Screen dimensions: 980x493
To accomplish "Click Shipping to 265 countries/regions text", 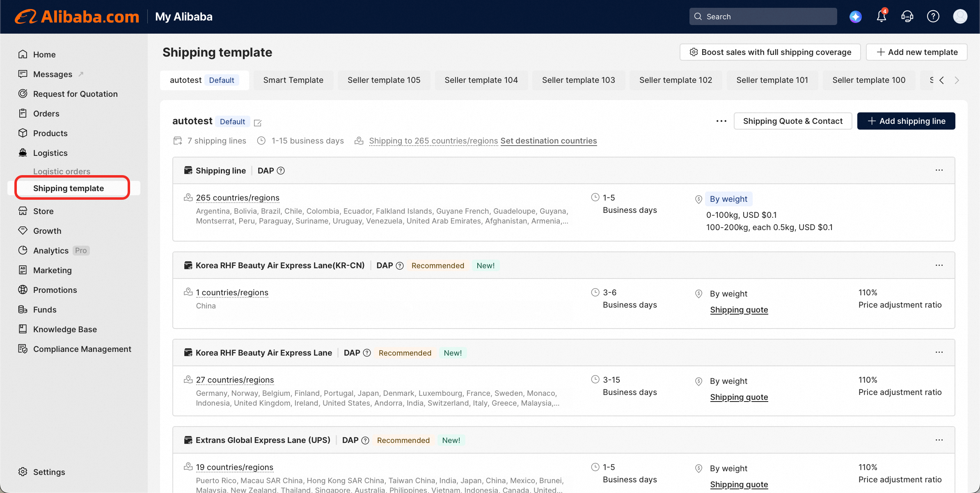I will pos(433,141).
